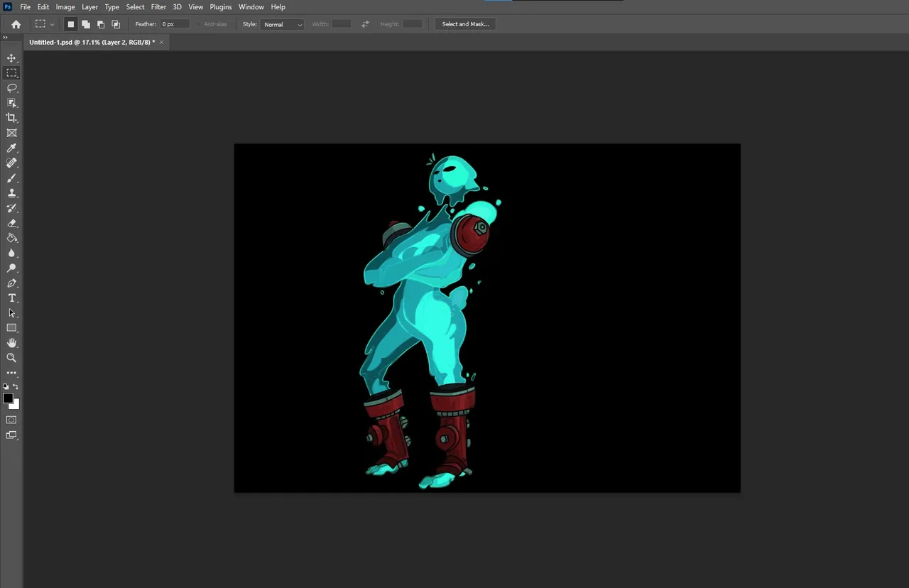
Task: Choose New selection mode
Action: 70,24
